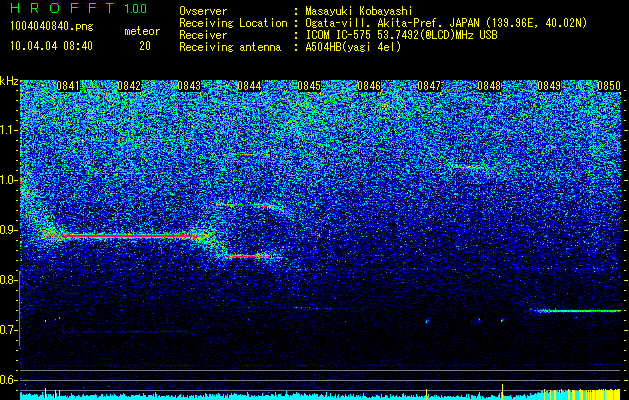Click the 0.9 frequency axis label

pyautogui.click(x=8, y=230)
